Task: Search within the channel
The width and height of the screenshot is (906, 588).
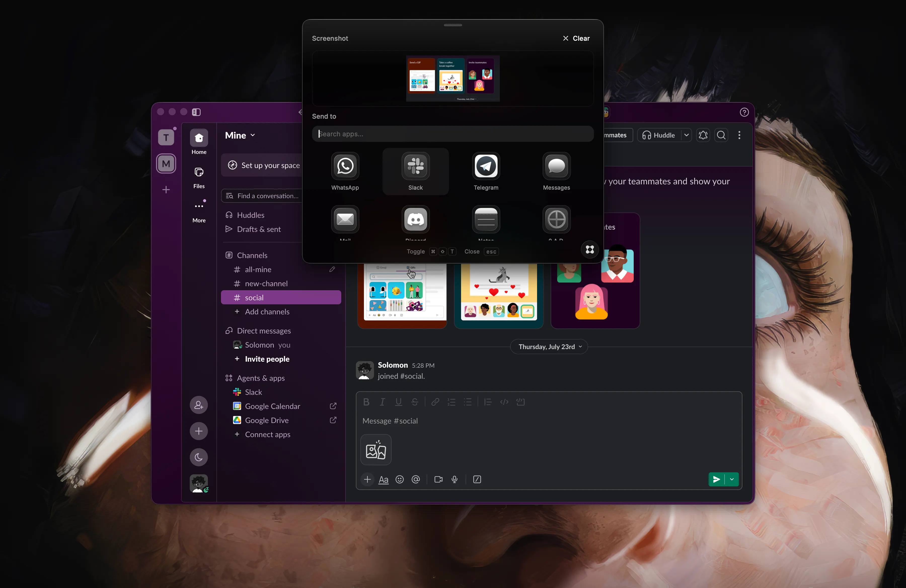Action: [x=721, y=135]
